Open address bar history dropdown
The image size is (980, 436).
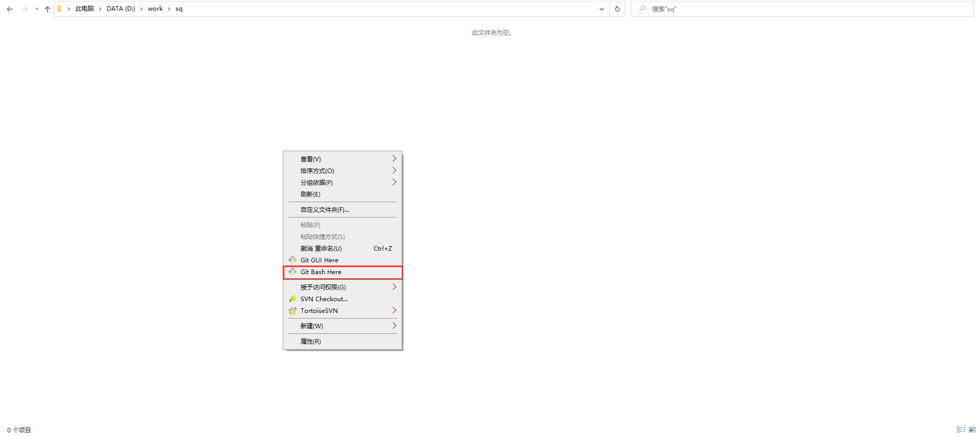tap(602, 9)
